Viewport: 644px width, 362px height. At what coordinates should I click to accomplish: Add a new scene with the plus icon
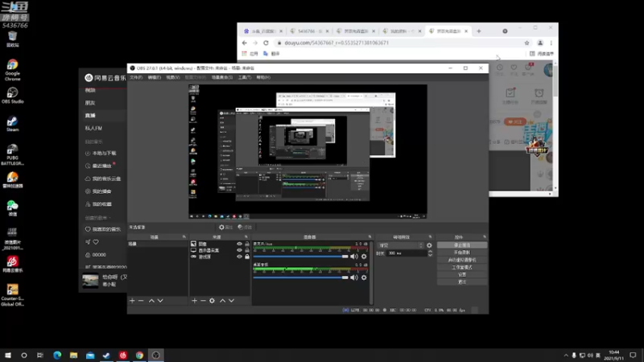click(132, 301)
